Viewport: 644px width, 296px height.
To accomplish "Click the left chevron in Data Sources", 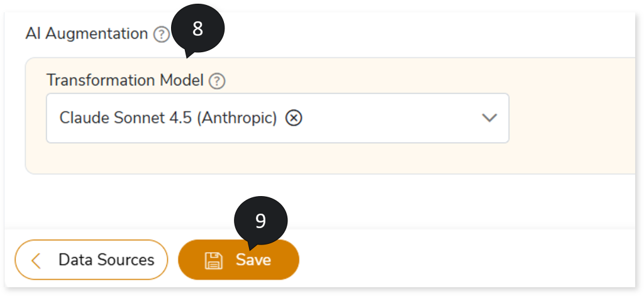I will (x=36, y=260).
